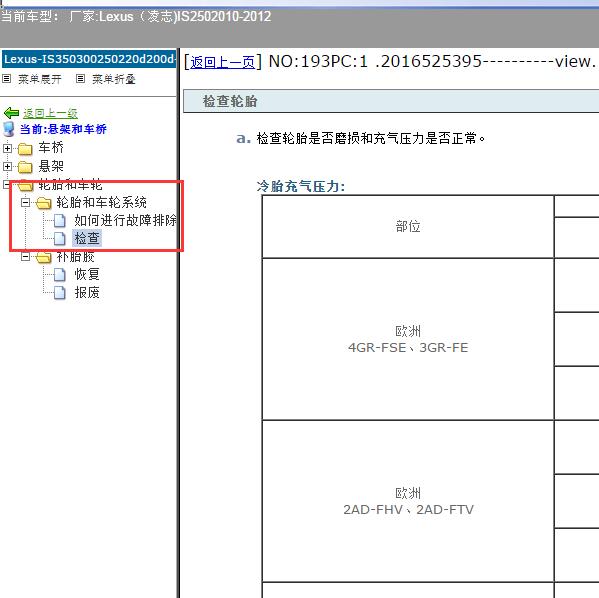Click the green back arrow icon
The image size is (599, 598).
(x=11, y=113)
